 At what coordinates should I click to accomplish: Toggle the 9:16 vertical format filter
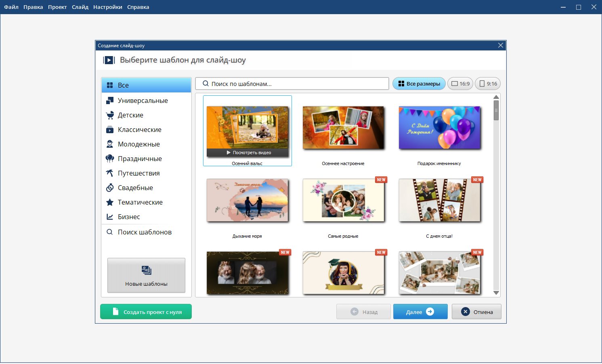[488, 84]
